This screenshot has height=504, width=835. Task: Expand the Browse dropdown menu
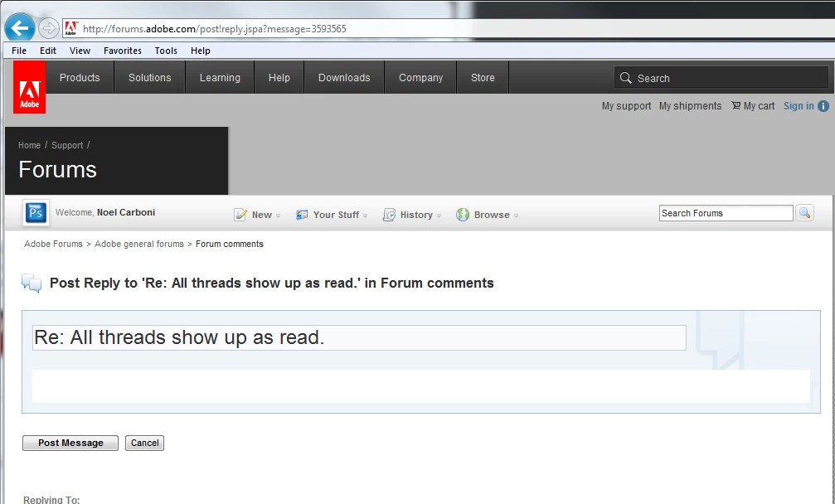tap(516, 216)
